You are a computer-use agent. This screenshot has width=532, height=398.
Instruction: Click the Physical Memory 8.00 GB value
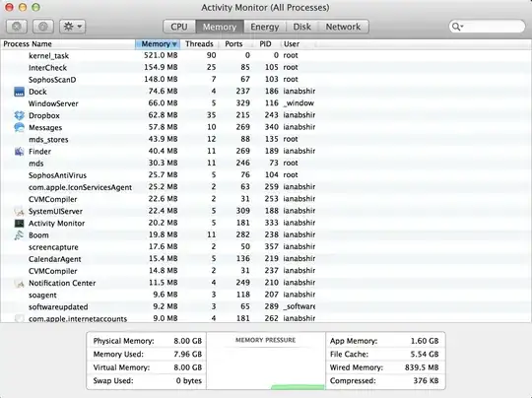[188, 341]
